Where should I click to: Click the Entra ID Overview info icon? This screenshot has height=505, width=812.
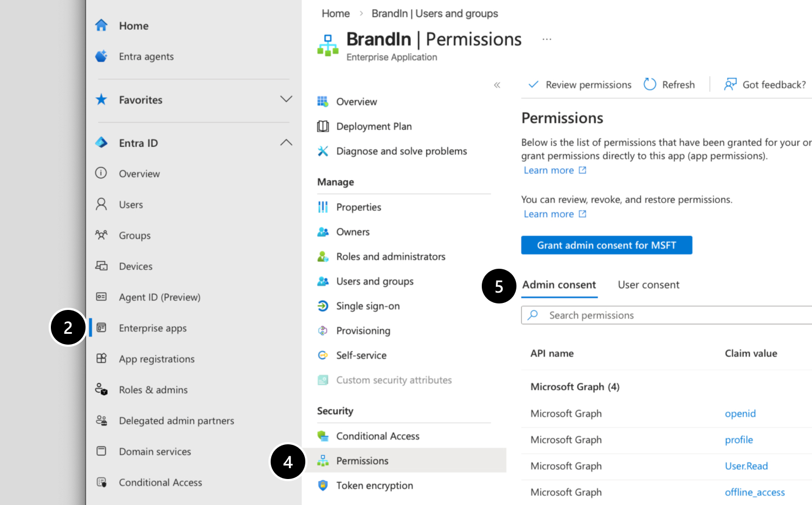[101, 173]
